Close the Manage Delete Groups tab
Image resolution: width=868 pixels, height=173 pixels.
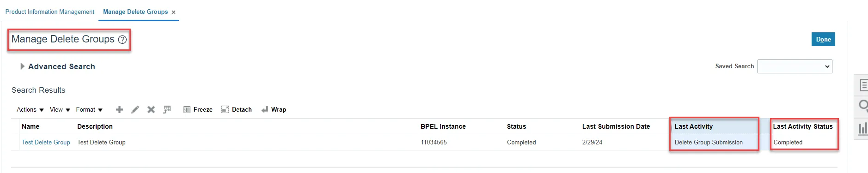point(173,12)
